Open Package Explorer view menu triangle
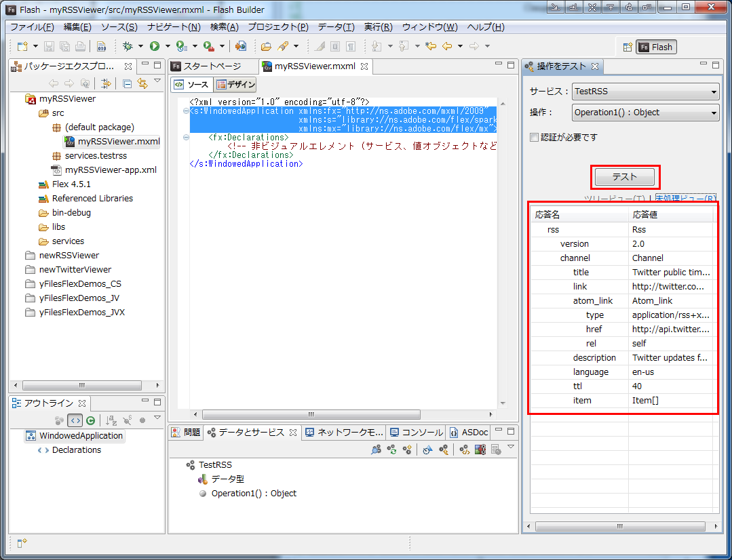 (x=157, y=81)
